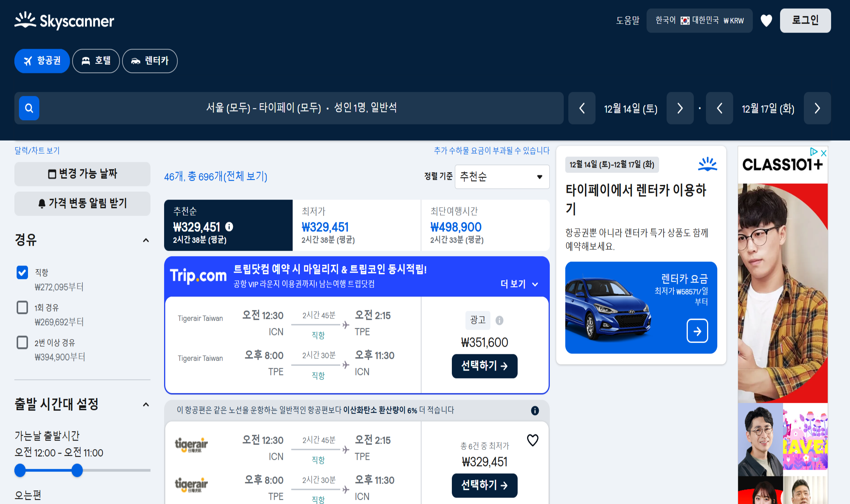Open 달력/차트 보기 link

tap(37, 150)
